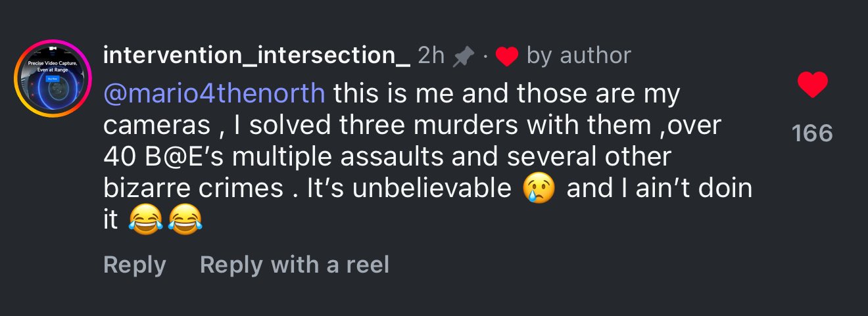The height and width of the screenshot is (316, 868).
Task: Click the phrase "bizarre crimes"
Action: pyautogui.click(x=193, y=189)
